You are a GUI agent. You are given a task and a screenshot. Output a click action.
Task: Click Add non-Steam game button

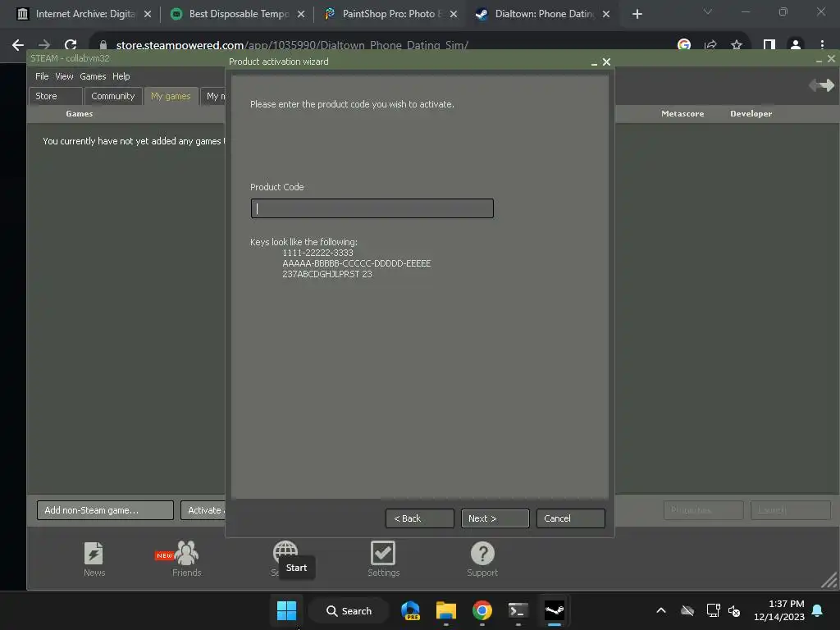tap(105, 510)
